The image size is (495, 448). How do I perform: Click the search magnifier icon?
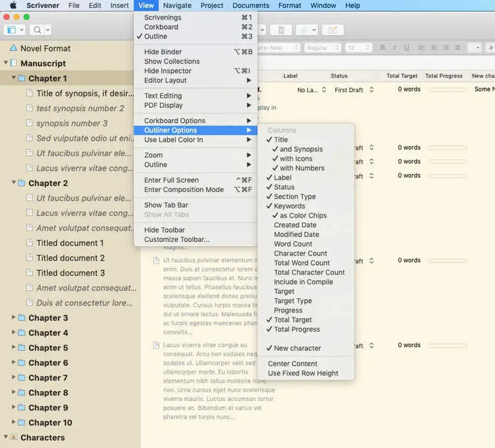click(37, 30)
